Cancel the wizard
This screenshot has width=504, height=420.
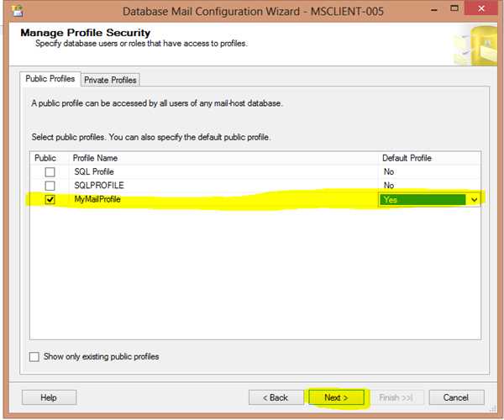[456, 397]
